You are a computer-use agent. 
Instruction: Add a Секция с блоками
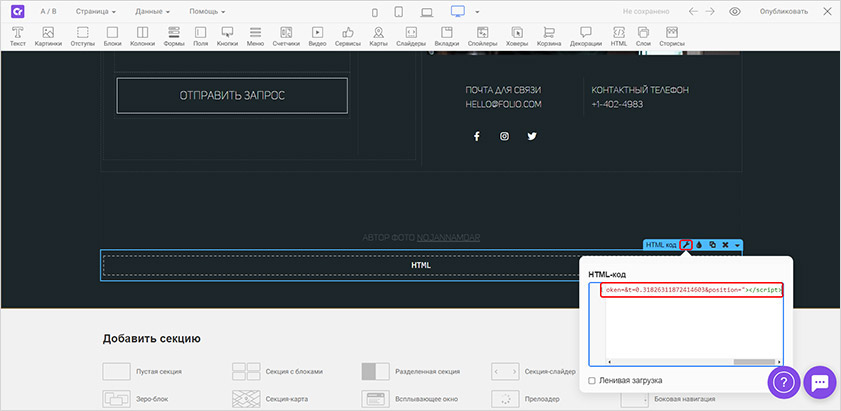point(277,371)
